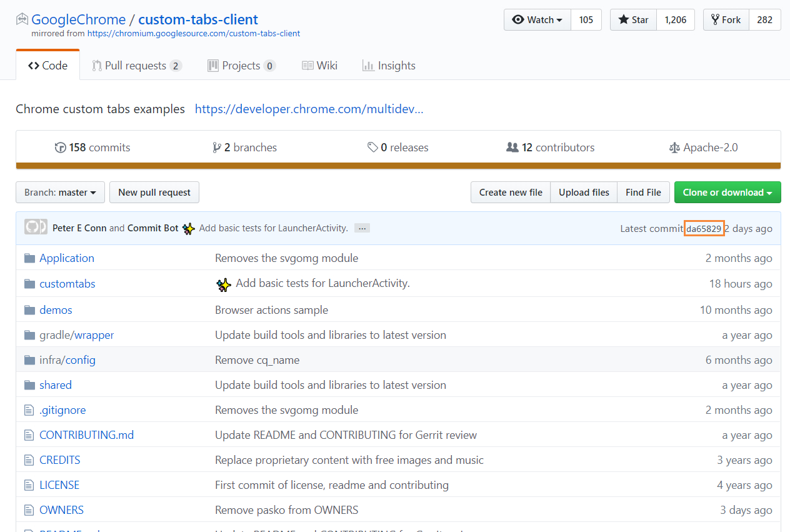The width and height of the screenshot is (790, 532).
Task: Open the gradle/wrapper folder
Action: coord(77,335)
